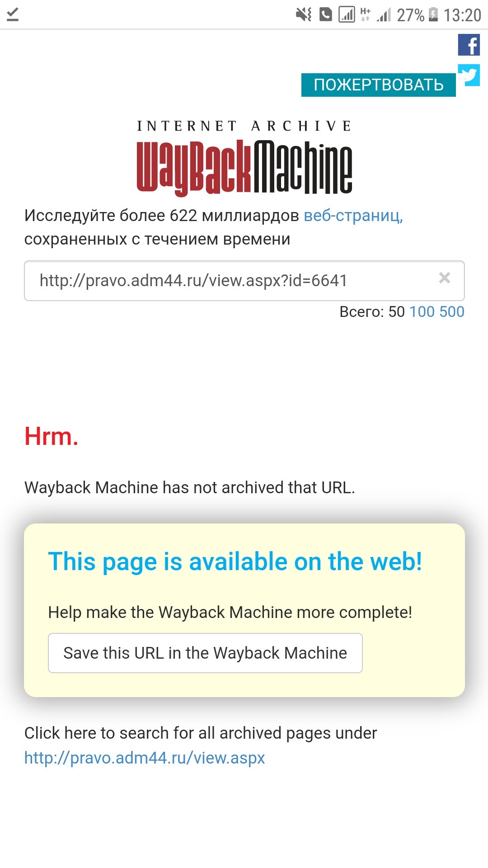
Task: Follow the веб-страниц link
Action: (353, 216)
